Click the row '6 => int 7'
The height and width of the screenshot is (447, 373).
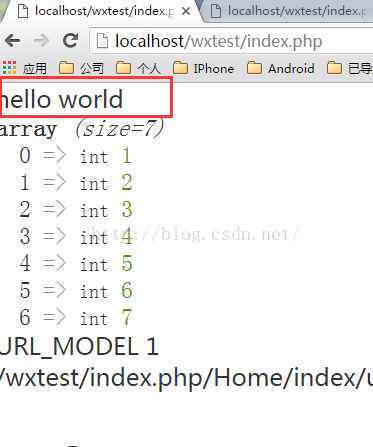[76, 317]
